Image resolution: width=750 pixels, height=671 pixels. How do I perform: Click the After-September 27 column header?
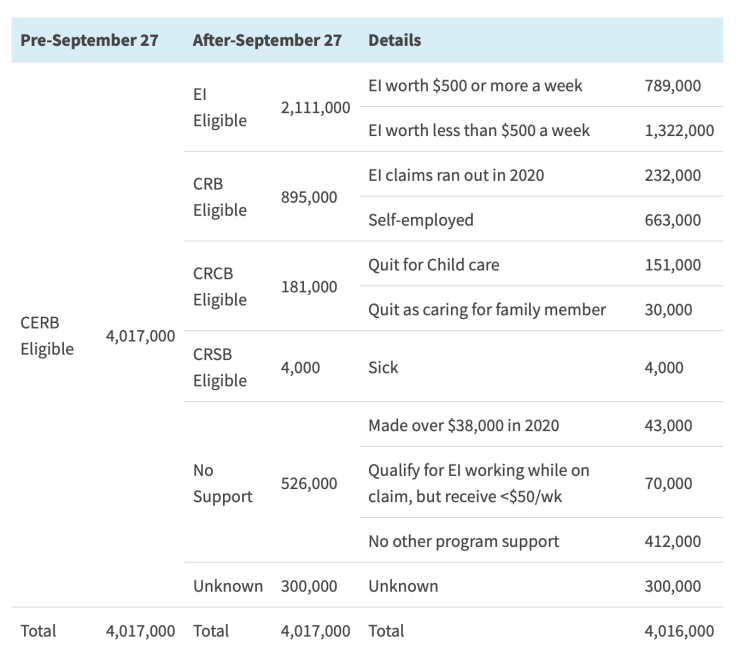click(x=267, y=41)
